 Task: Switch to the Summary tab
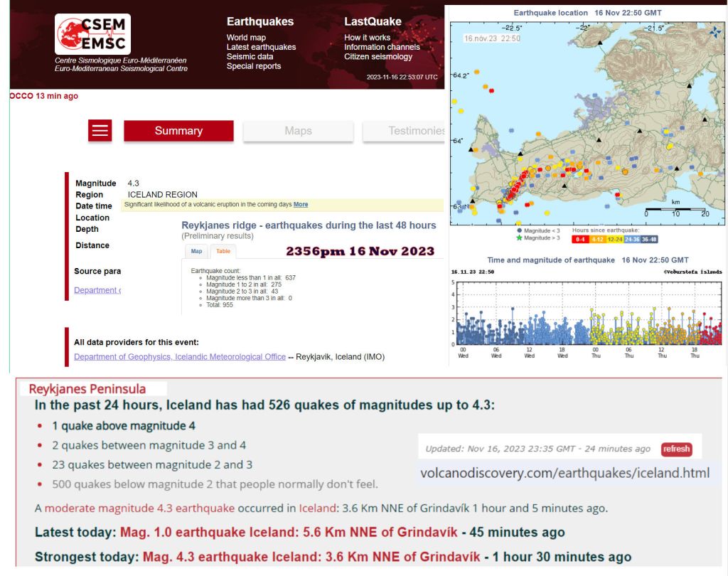(x=178, y=131)
